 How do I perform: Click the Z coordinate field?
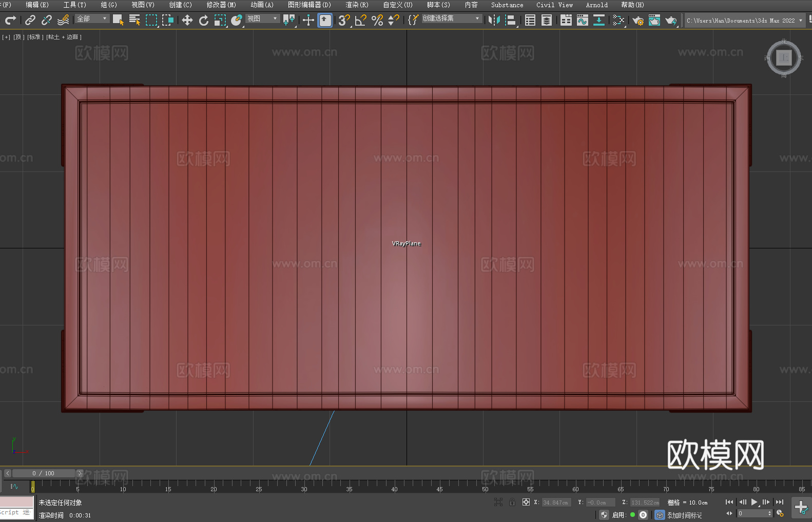pos(645,502)
